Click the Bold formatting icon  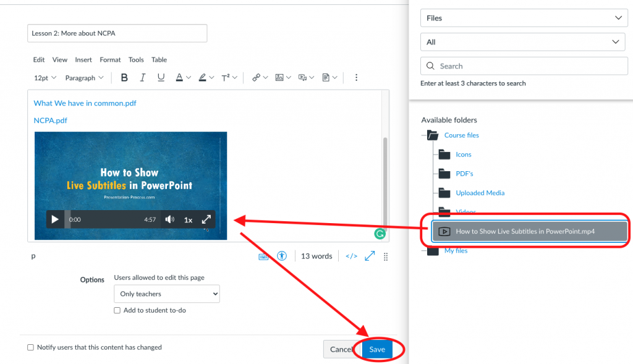124,78
